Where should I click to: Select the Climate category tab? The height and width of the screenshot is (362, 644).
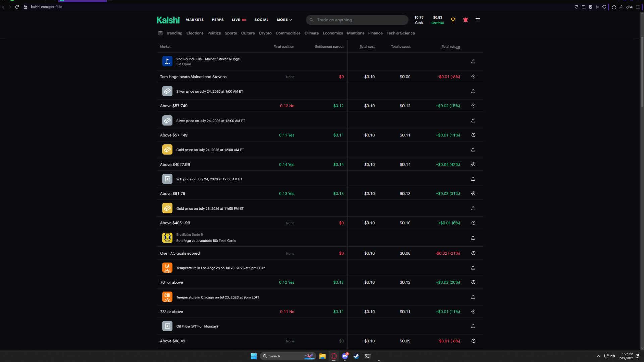click(x=312, y=33)
